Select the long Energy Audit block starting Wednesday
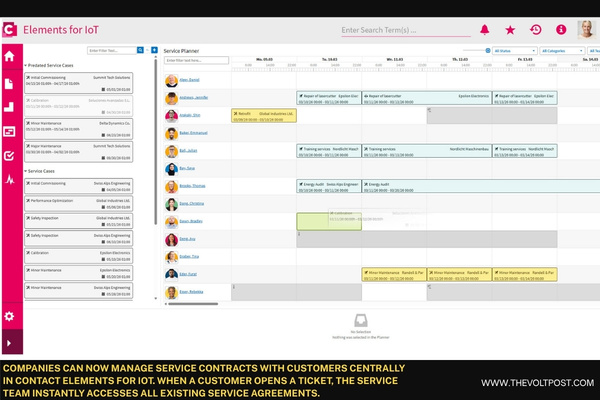This screenshot has width=600, height=400. pyautogui.click(x=481, y=186)
